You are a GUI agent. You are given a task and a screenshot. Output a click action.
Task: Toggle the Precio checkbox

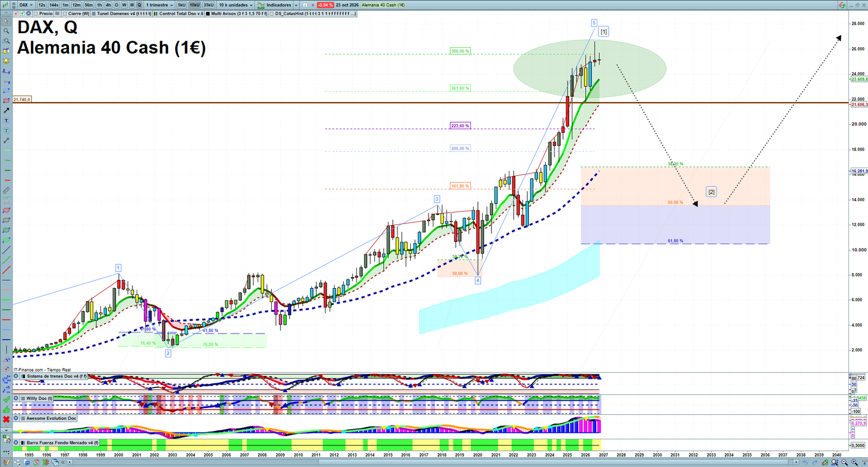35,14
